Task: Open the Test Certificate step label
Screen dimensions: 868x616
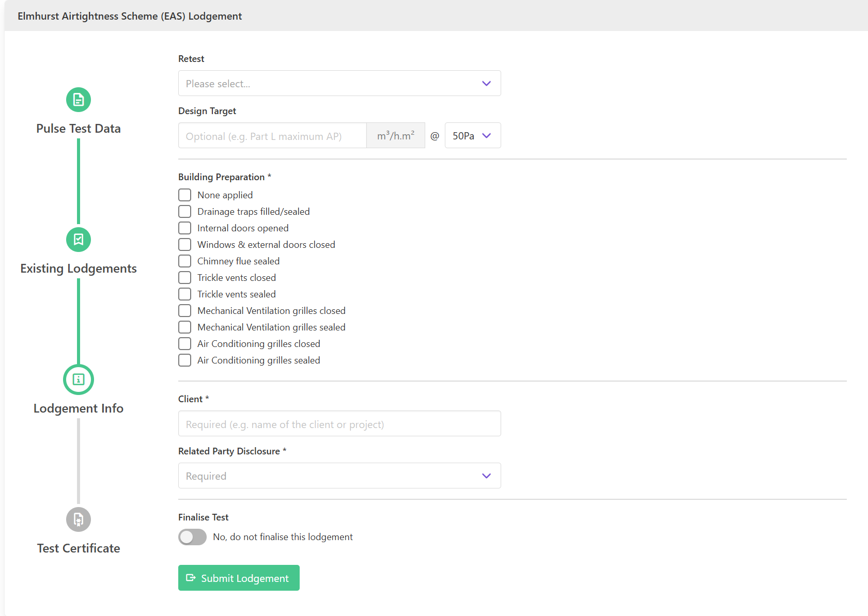Action: [x=79, y=548]
